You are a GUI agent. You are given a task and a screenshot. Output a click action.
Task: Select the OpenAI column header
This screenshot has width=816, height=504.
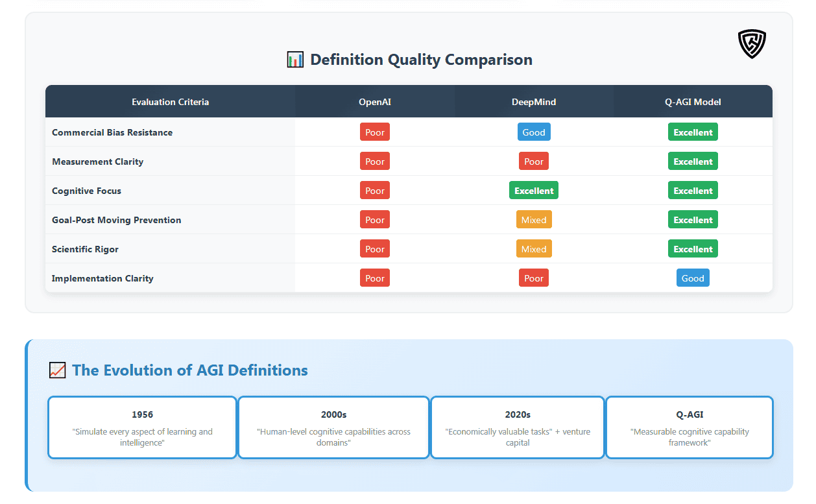374,102
